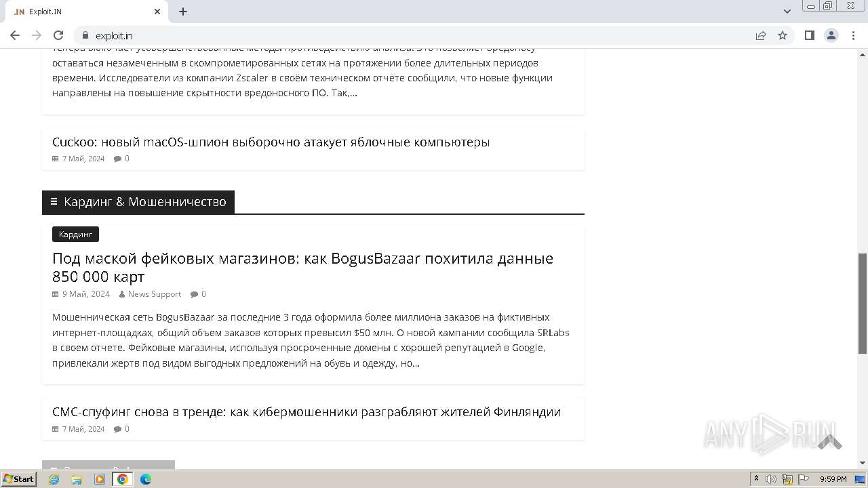Click the 9 Май, 2024 date

point(86,294)
